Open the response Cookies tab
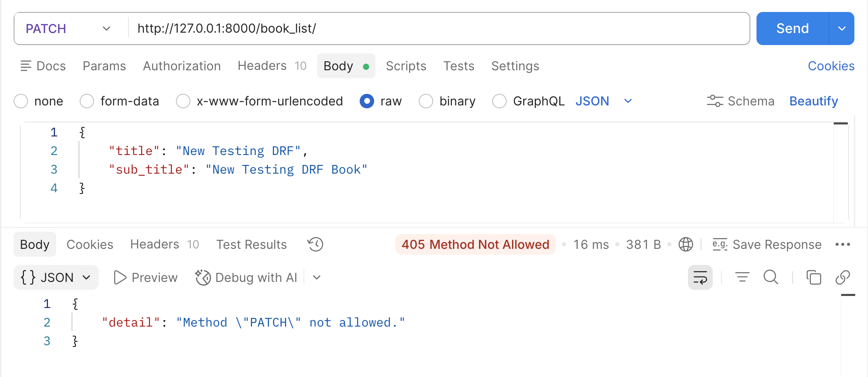868x377 pixels. pos(90,244)
